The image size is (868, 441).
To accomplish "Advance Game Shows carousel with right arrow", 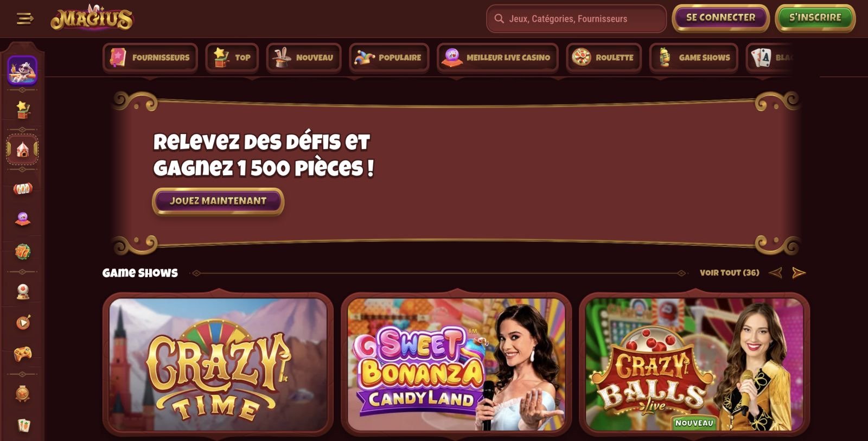I will [799, 273].
